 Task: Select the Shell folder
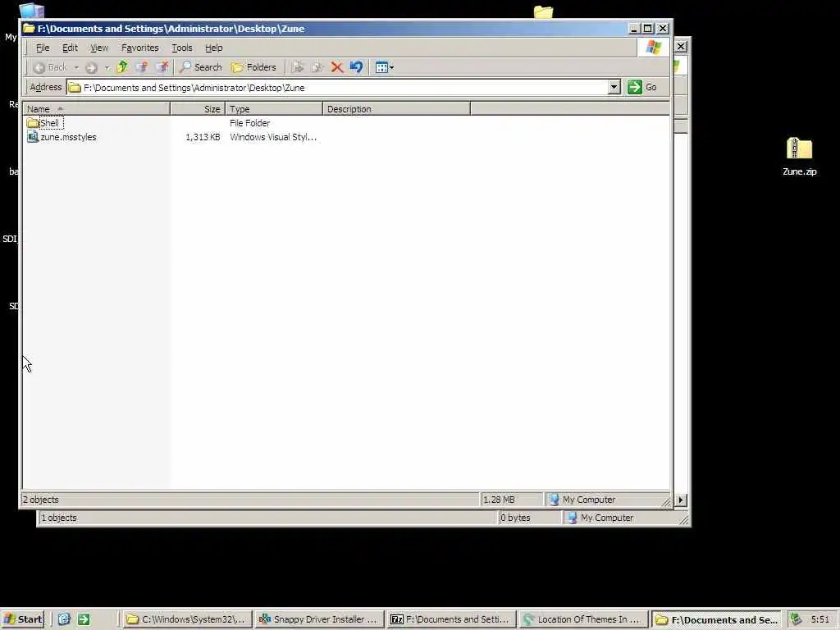[45, 123]
